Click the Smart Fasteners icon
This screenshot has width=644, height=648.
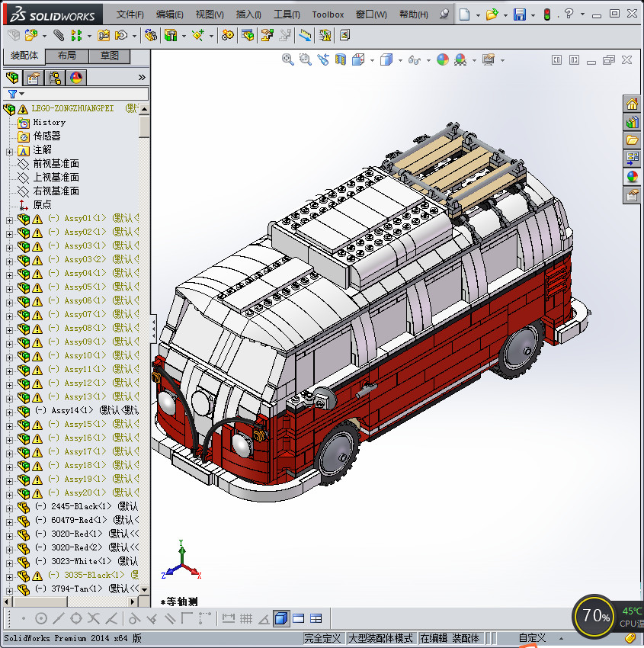point(104,36)
